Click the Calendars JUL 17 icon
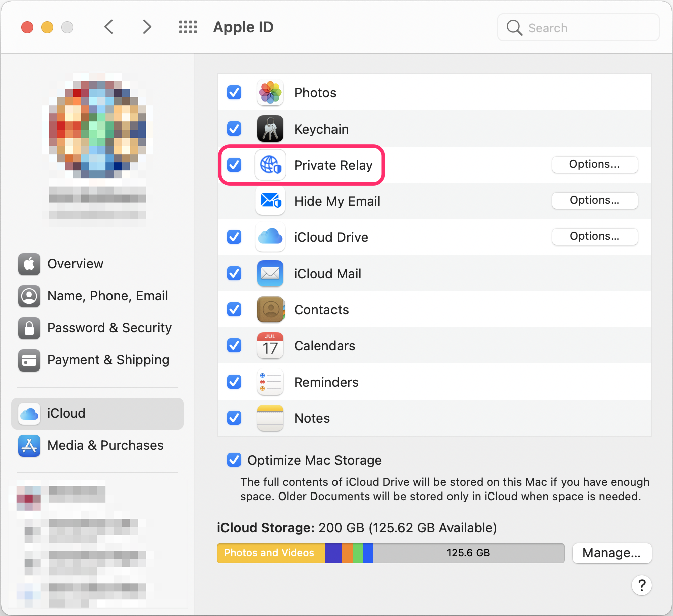The width and height of the screenshot is (673, 616). tap(270, 345)
